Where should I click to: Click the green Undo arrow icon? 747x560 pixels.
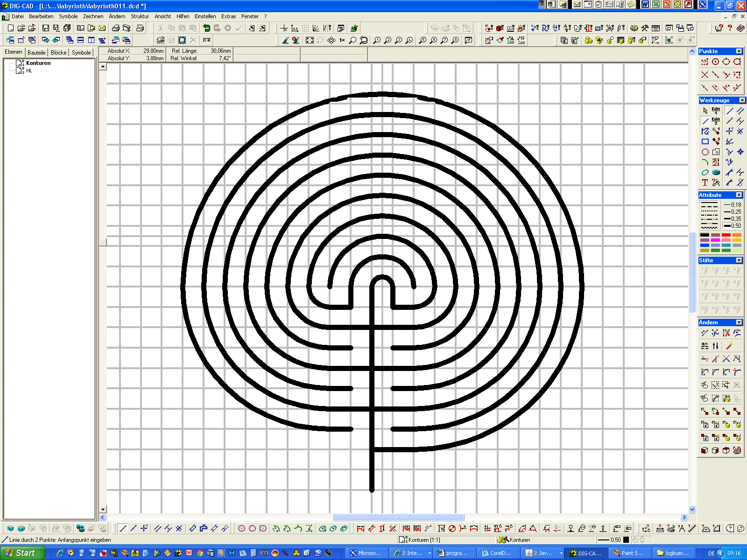(x=206, y=28)
